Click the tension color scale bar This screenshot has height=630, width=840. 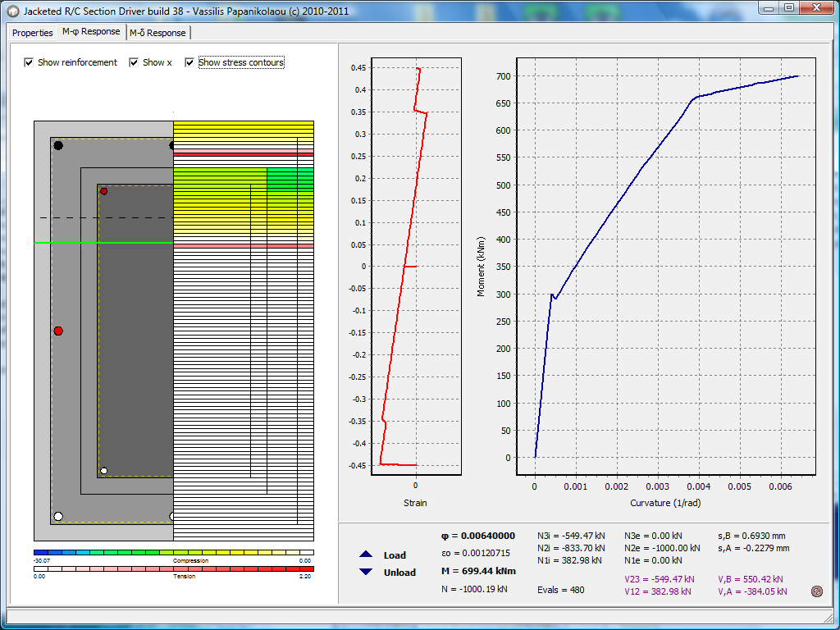click(174, 569)
